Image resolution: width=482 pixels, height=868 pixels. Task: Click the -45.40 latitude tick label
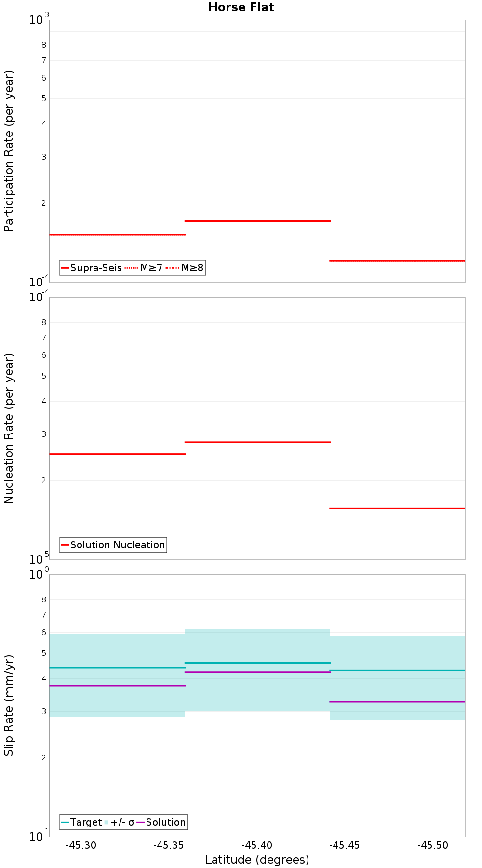tap(257, 845)
